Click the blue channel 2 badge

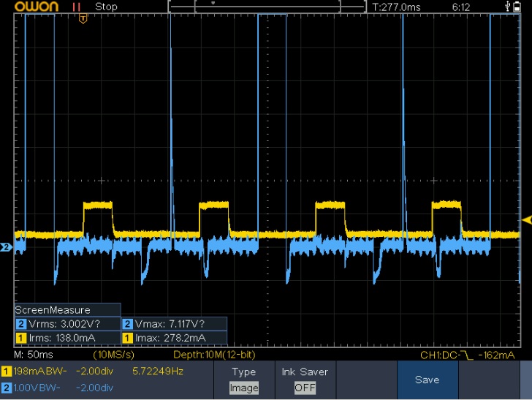click(7, 387)
